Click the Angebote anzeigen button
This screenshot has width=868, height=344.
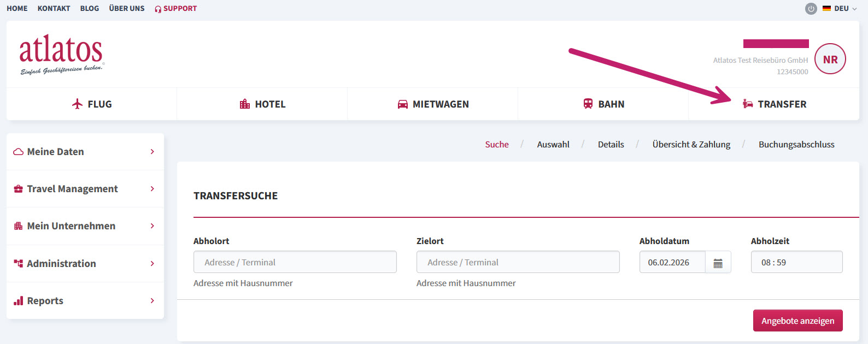(798, 321)
